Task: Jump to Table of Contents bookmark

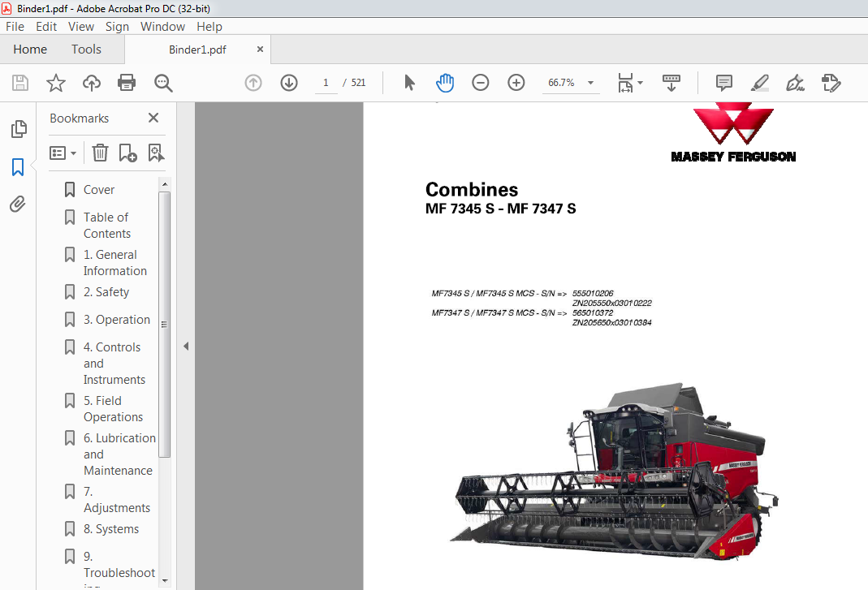Action: pos(107,226)
